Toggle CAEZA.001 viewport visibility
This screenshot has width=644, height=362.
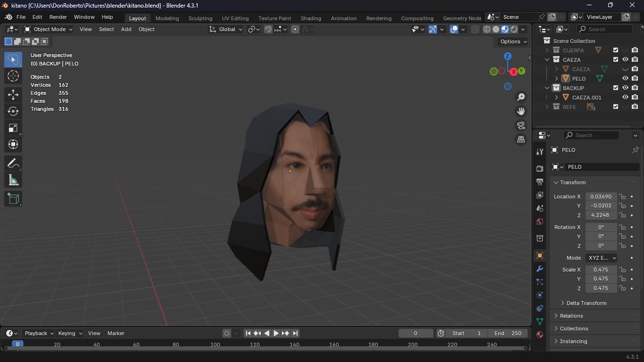pyautogui.click(x=625, y=98)
